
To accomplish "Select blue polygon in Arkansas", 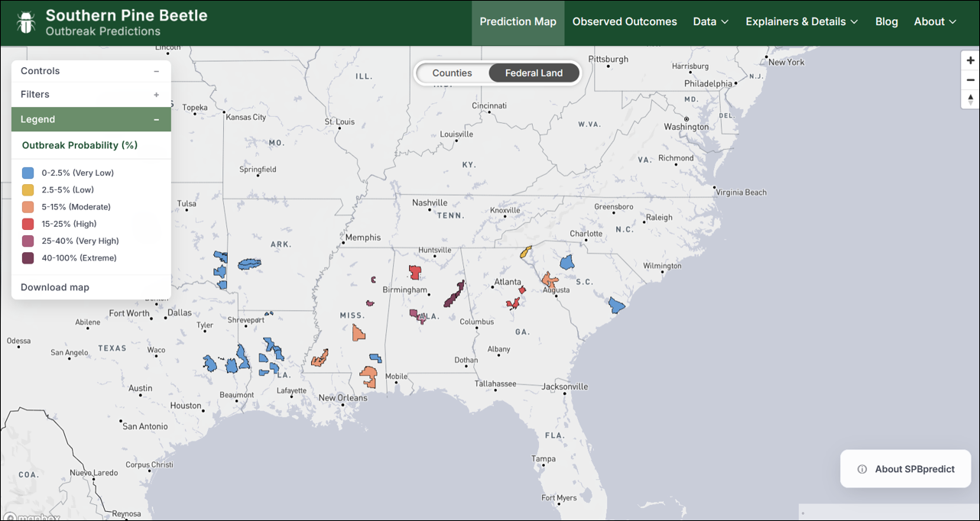I will [249, 264].
